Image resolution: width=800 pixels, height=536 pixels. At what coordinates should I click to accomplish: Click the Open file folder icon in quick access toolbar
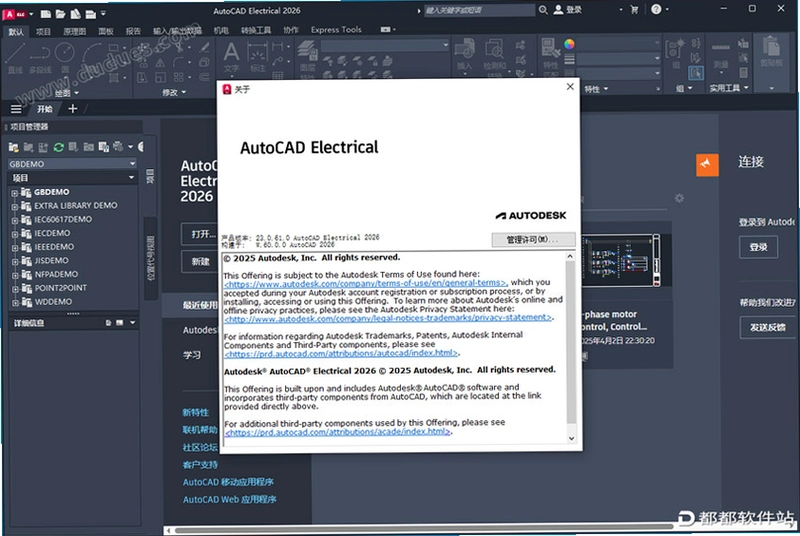pyautogui.click(x=60, y=14)
